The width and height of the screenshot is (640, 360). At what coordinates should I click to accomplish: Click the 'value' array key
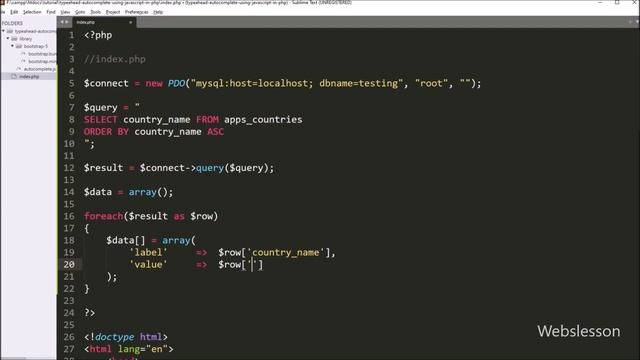[148, 264]
